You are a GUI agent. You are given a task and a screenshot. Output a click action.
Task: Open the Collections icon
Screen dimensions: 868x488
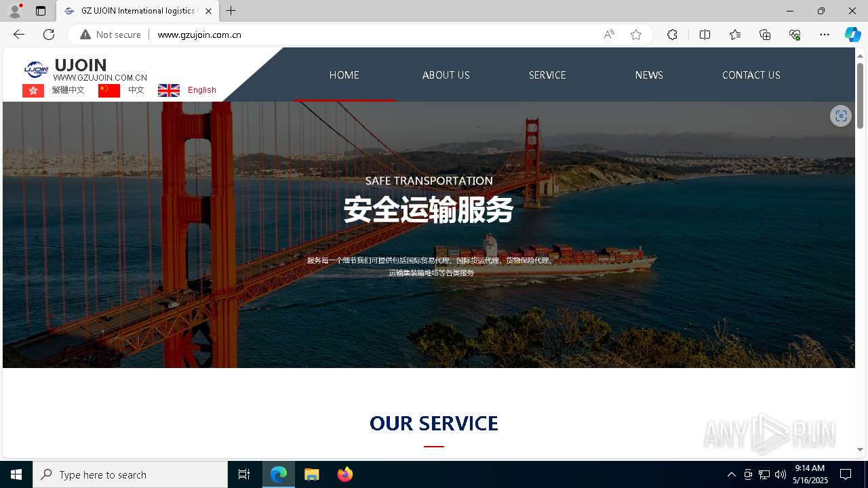pyautogui.click(x=765, y=35)
